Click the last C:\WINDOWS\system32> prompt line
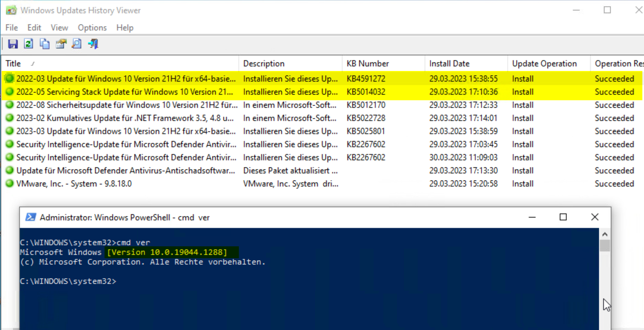This screenshot has height=330, width=644. click(x=68, y=281)
